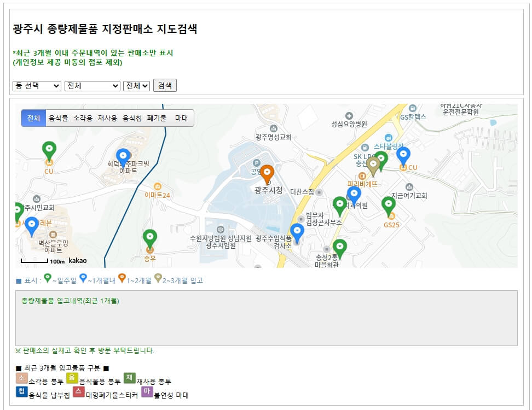Open the second 전체 dropdown
Screen dimensions: 532x410
pyautogui.click(x=92, y=86)
